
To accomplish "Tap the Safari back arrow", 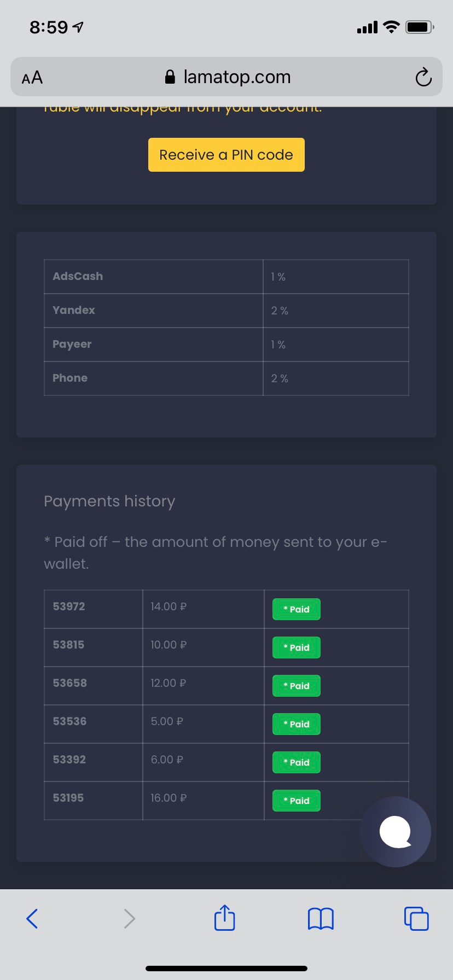I will (x=32, y=918).
